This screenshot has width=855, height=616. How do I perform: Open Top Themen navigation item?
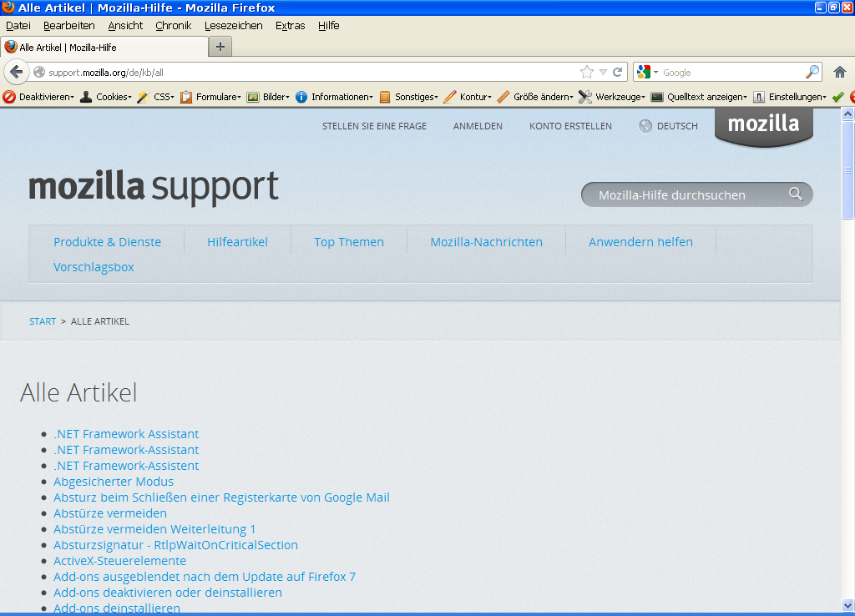[349, 242]
